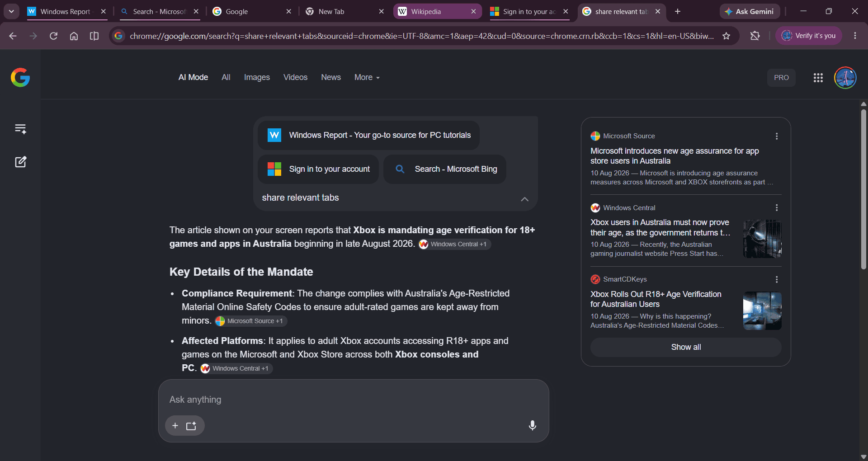
Task: Open the Search - Microsoft Bing chip
Action: (x=445, y=169)
